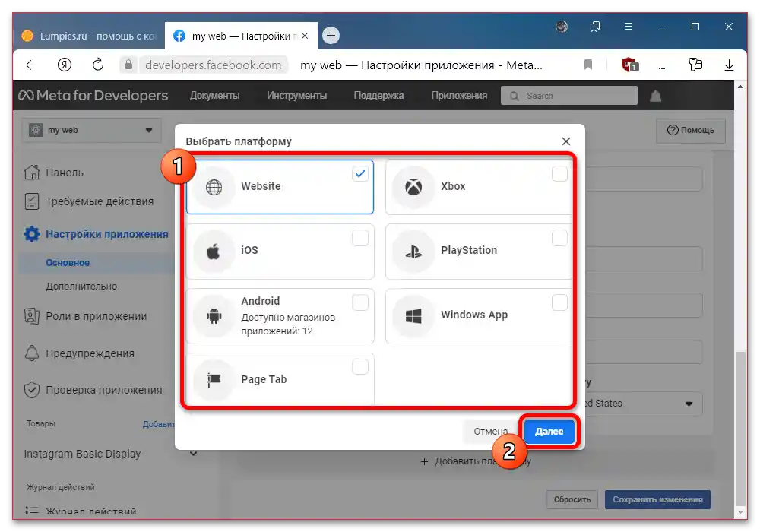Open Роли в приложении section

(x=96, y=316)
